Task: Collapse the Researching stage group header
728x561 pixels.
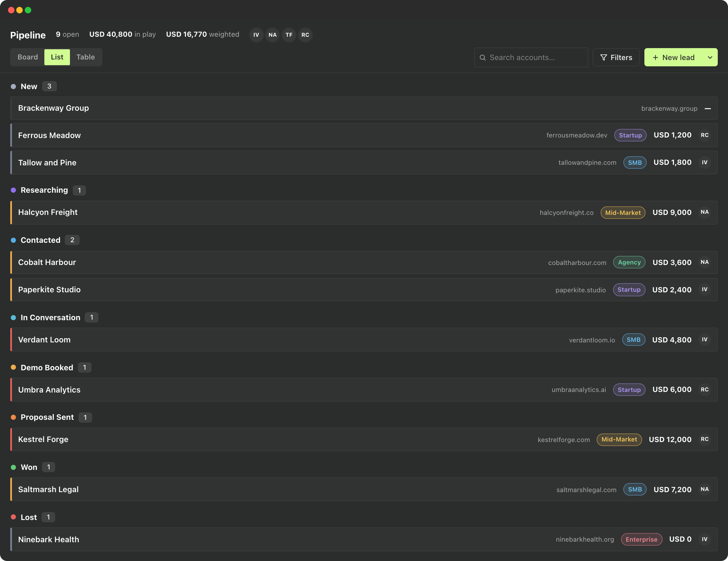Action: pos(48,190)
